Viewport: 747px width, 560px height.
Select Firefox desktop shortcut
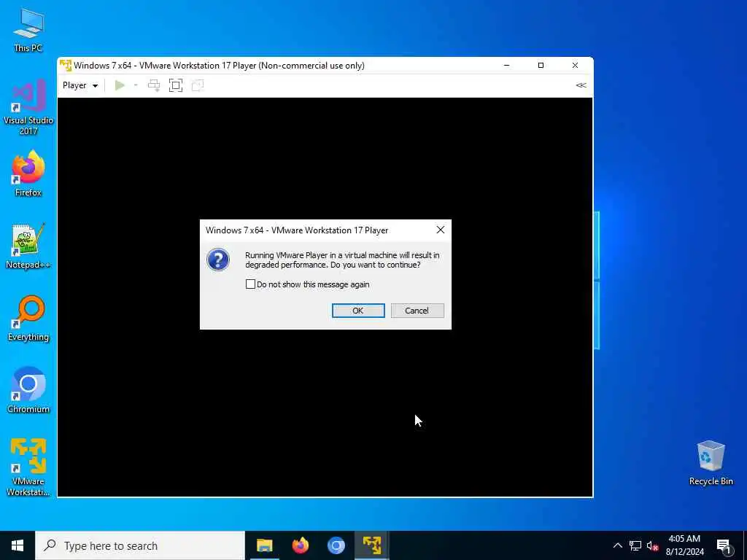pos(28,174)
